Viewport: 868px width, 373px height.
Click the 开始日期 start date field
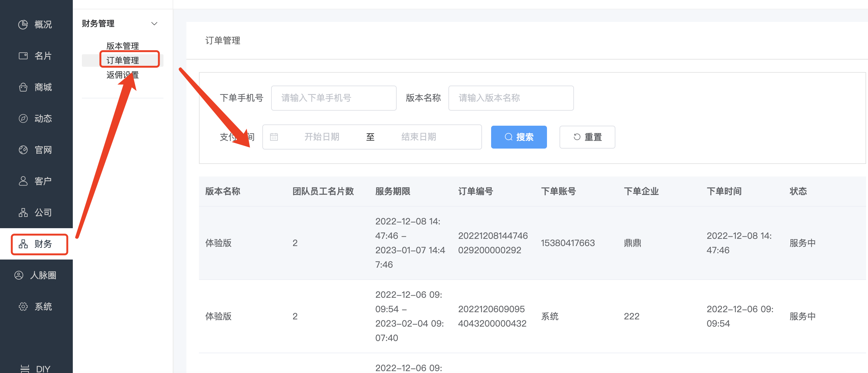tap(322, 137)
